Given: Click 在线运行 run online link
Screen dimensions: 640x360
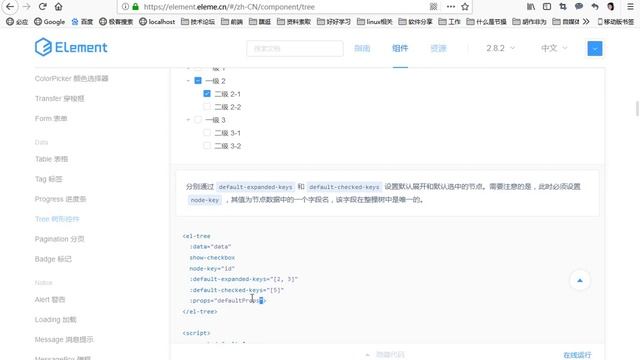Looking at the screenshot, I should [x=577, y=355].
